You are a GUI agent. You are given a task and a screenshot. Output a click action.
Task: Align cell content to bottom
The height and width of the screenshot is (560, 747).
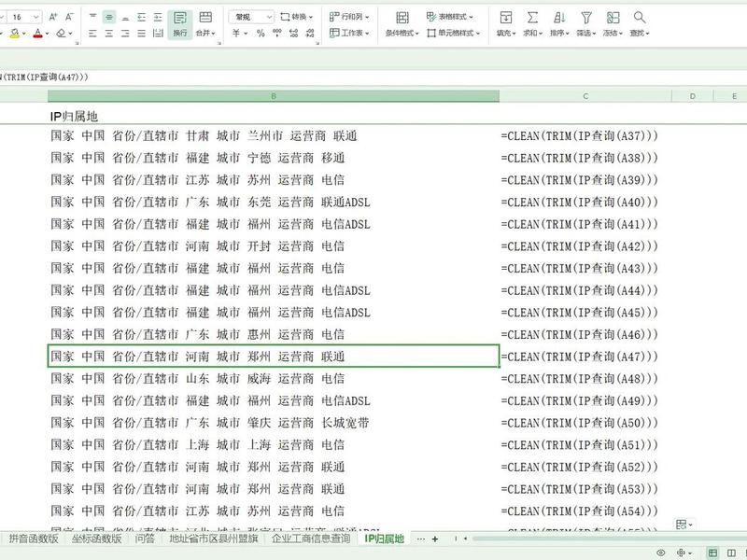[x=125, y=17]
